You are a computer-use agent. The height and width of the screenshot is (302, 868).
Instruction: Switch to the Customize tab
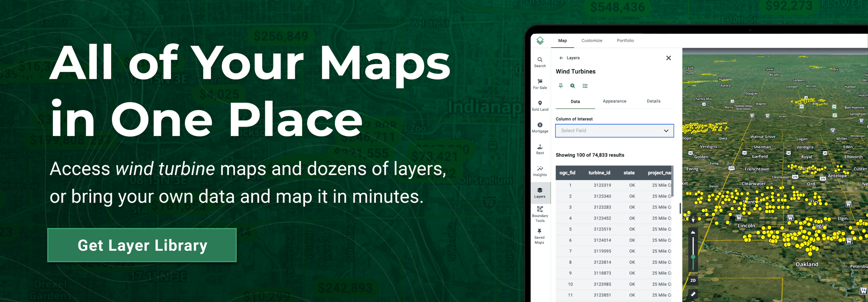[592, 41]
